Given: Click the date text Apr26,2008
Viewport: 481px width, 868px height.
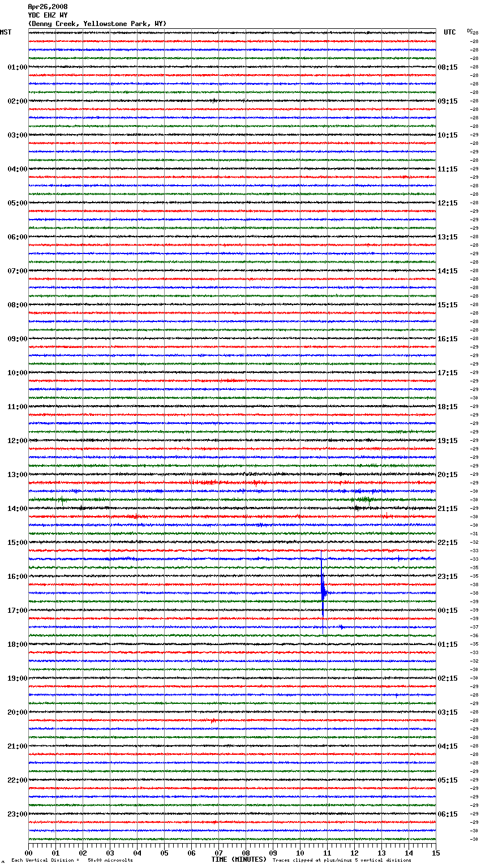Looking at the screenshot, I should [x=48, y=7].
